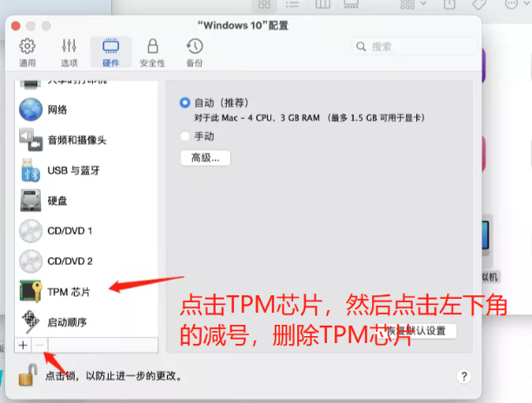
Task: Click the USB 与蓝牙 list label
Action: pyautogui.click(x=74, y=170)
